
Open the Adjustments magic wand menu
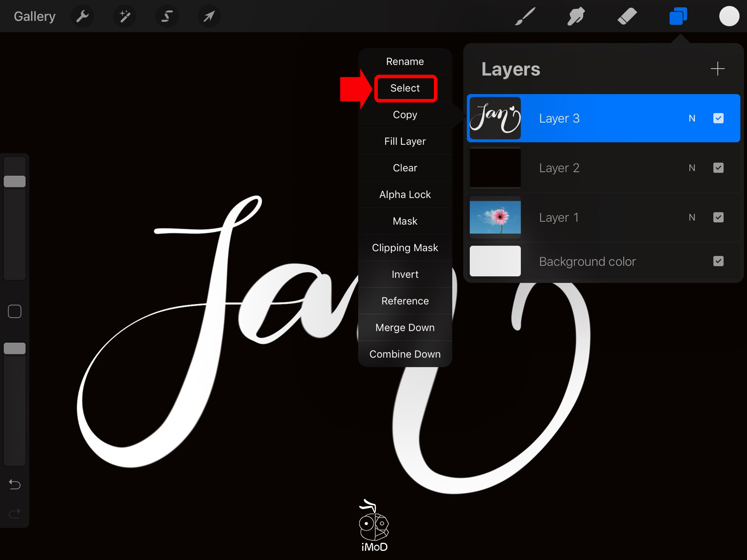pos(124,17)
